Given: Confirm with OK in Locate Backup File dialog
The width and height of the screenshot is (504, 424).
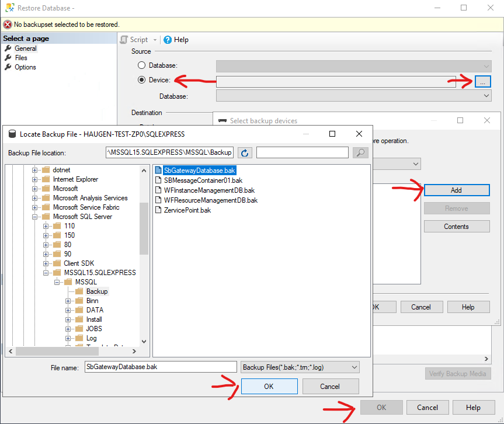Looking at the screenshot, I should pos(269,386).
